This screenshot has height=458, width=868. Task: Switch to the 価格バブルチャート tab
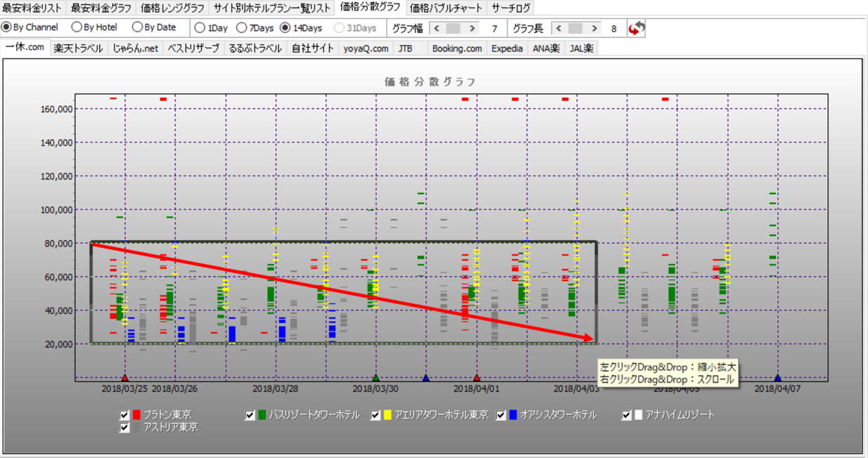(446, 8)
